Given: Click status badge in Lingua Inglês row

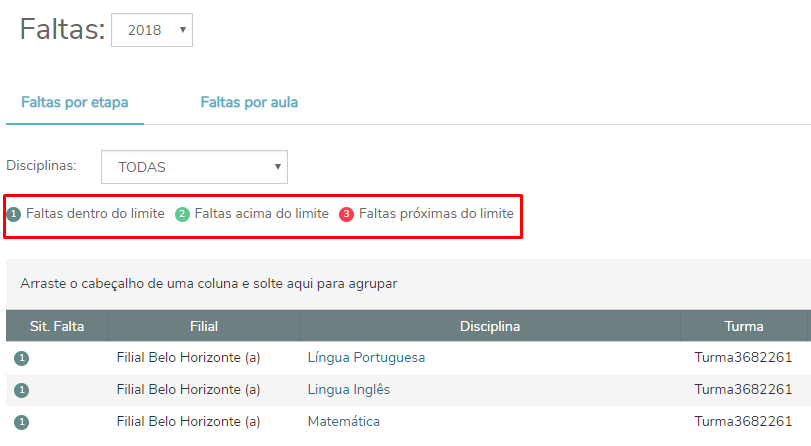Looking at the screenshot, I should [22, 390].
